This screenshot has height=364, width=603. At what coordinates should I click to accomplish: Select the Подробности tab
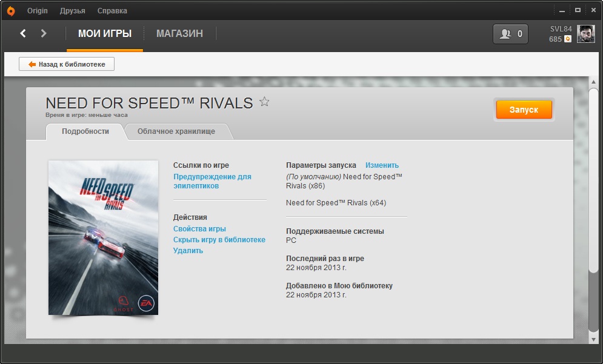[85, 131]
